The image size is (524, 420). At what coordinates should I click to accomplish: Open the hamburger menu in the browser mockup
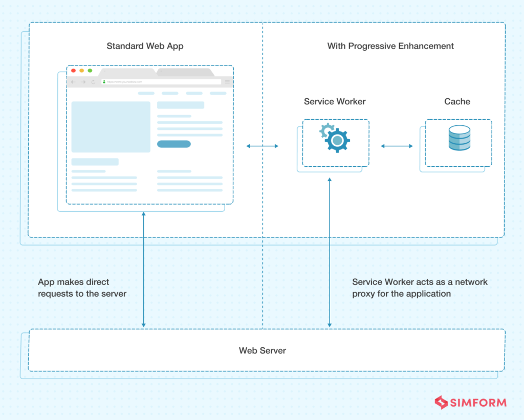227,81
